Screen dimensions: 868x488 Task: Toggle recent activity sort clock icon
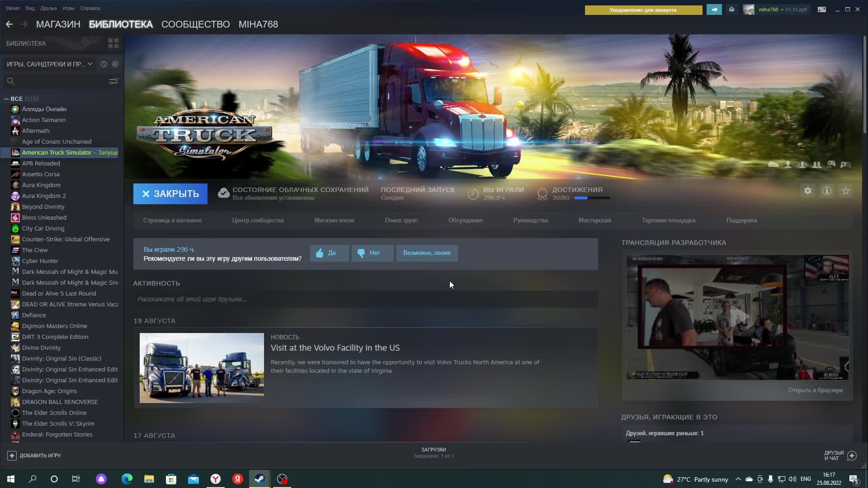[x=104, y=64]
